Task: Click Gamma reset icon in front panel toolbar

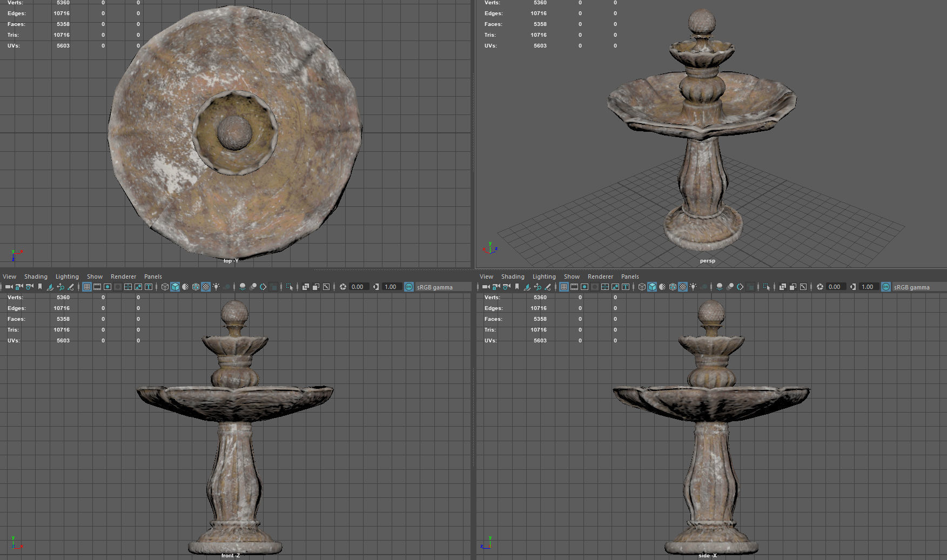Action: click(x=376, y=287)
